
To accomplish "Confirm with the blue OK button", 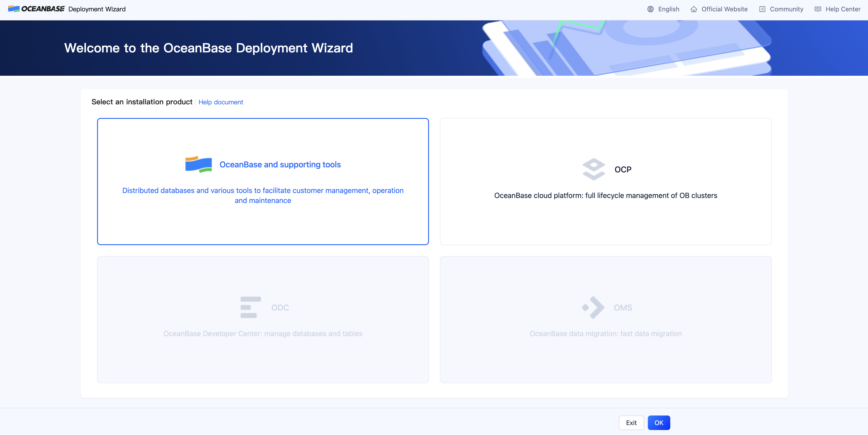I will pyautogui.click(x=658, y=423).
